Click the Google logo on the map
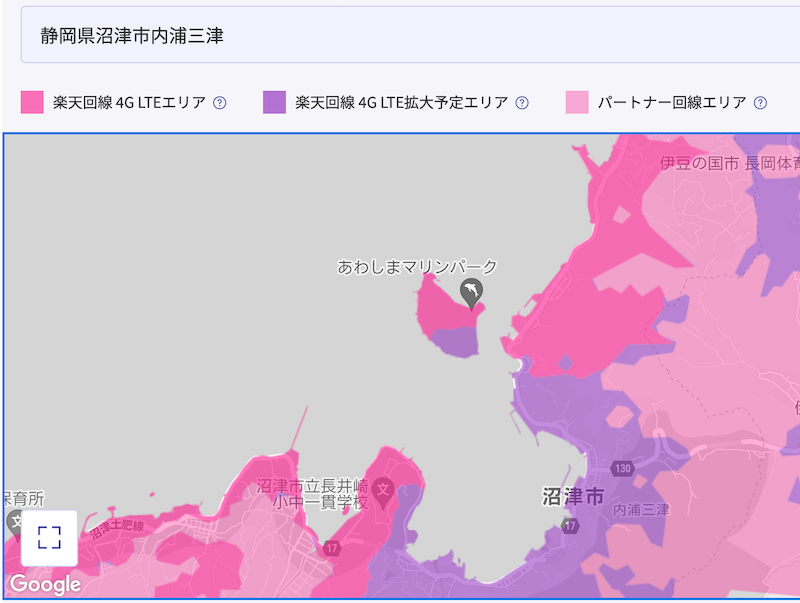The height and width of the screenshot is (603, 800). pos(45,584)
